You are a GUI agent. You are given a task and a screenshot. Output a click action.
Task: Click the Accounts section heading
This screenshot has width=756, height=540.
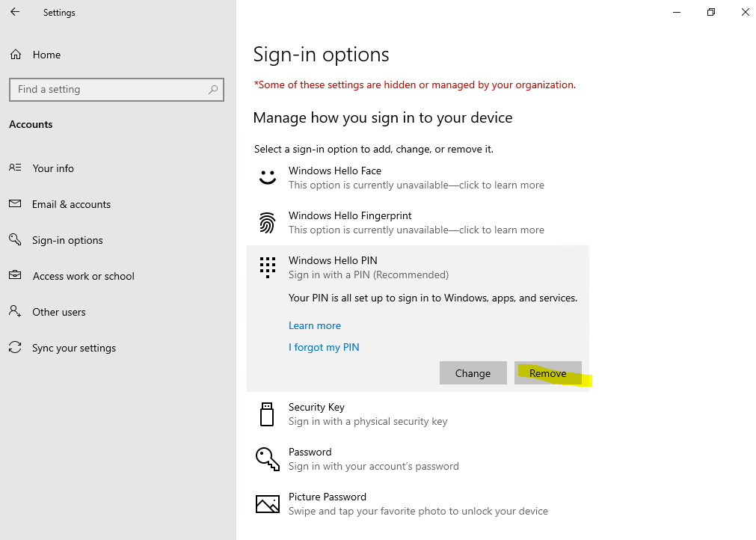point(31,124)
